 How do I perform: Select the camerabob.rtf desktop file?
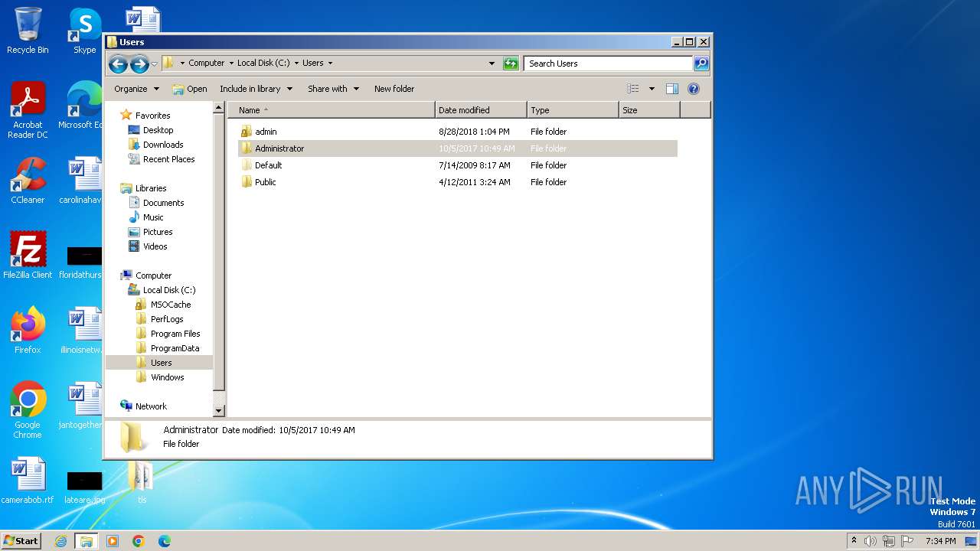tap(28, 481)
